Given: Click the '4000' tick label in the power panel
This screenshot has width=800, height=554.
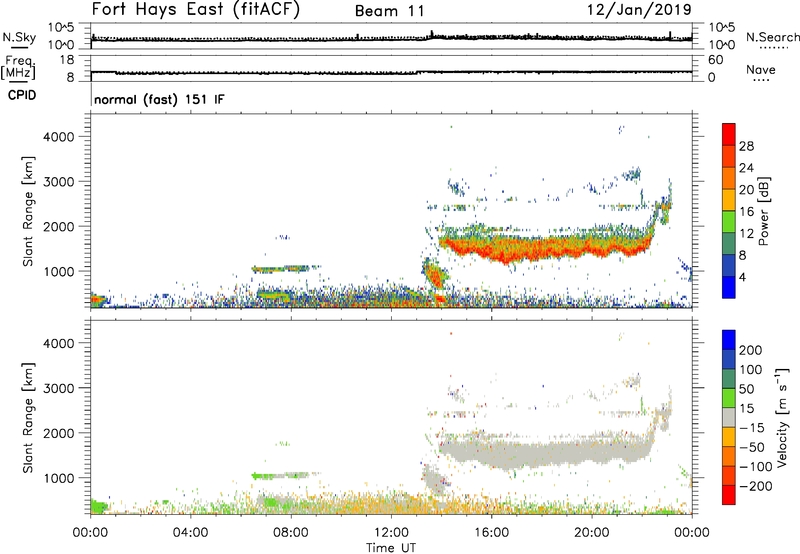Looking at the screenshot, I should click(59, 137).
